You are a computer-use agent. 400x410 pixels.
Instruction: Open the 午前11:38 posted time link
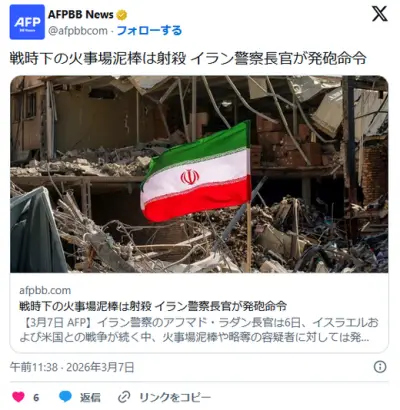point(34,367)
